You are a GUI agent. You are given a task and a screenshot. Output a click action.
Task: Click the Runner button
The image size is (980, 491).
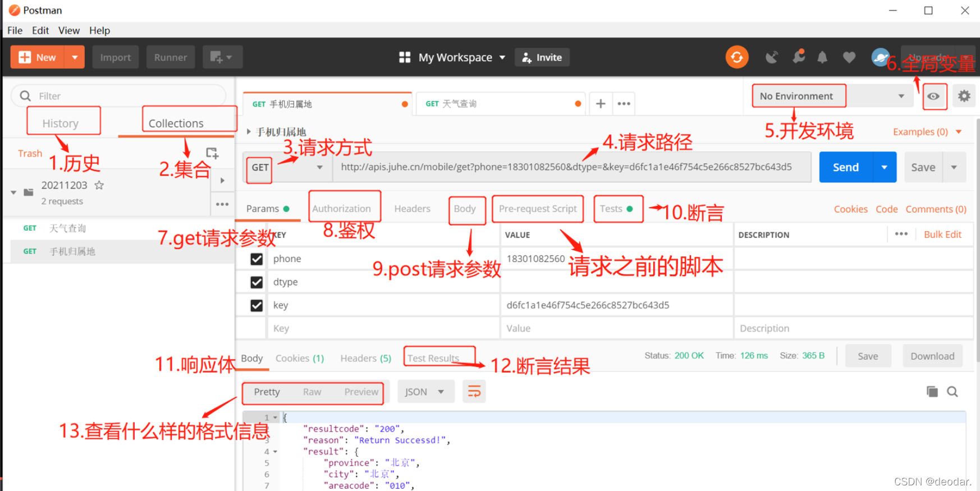[x=171, y=57]
